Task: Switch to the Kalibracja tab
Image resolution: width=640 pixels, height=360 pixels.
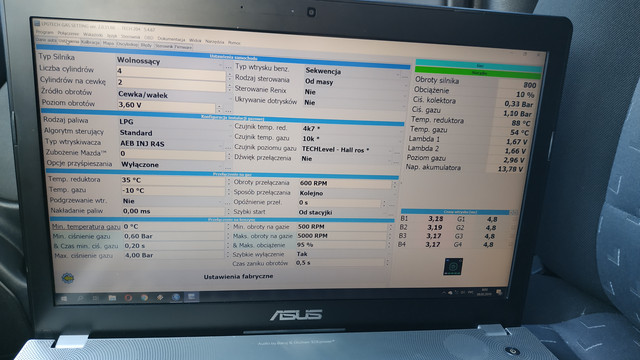Action: 90,42
